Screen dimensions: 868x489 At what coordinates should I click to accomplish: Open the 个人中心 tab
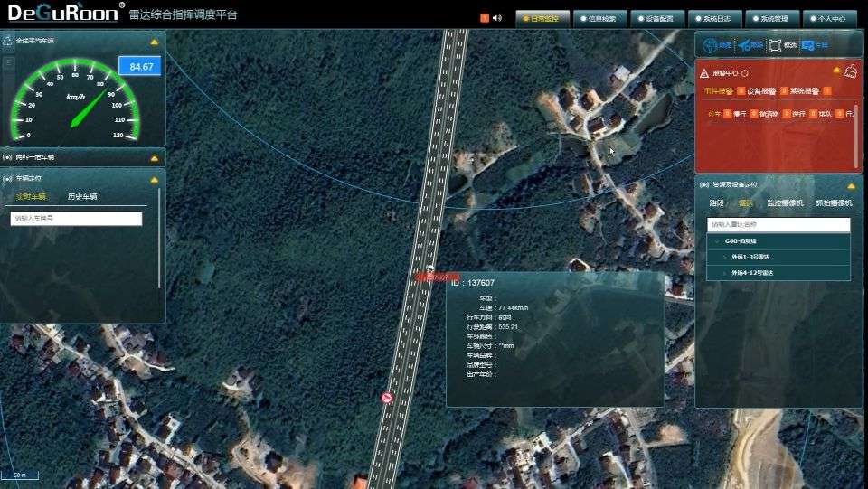(830, 18)
